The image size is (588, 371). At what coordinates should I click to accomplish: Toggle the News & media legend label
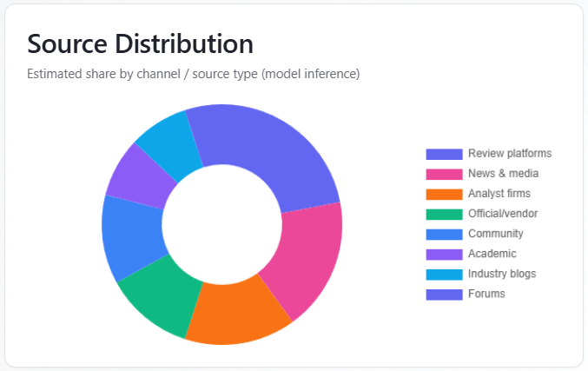pos(503,174)
